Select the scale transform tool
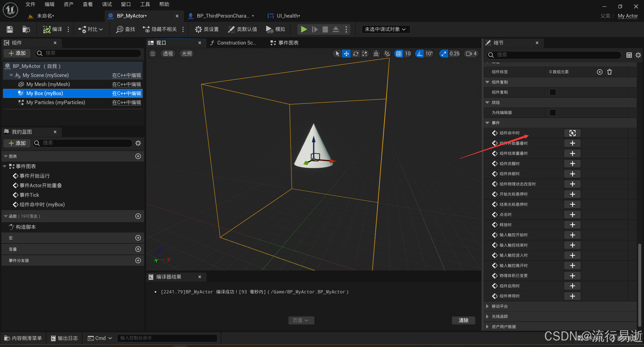 click(365, 54)
